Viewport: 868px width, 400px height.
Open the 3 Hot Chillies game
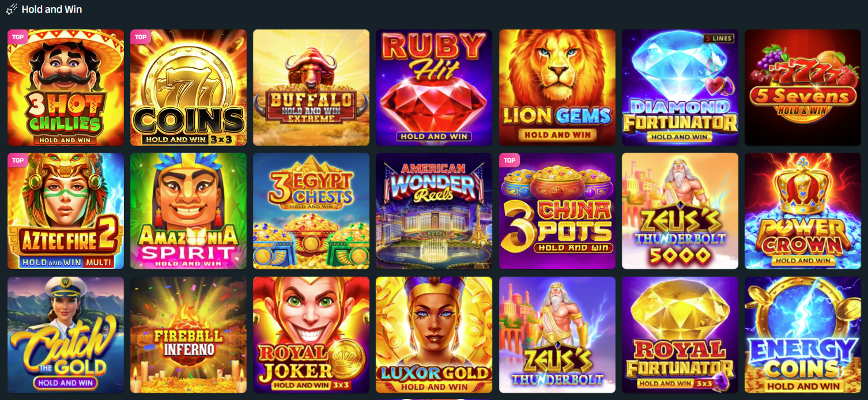[66, 88]
